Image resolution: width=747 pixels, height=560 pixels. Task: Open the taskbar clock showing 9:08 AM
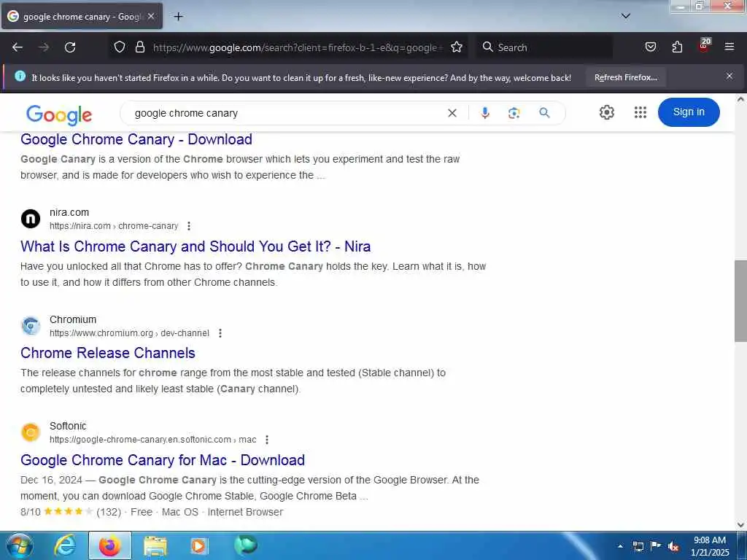710,546
